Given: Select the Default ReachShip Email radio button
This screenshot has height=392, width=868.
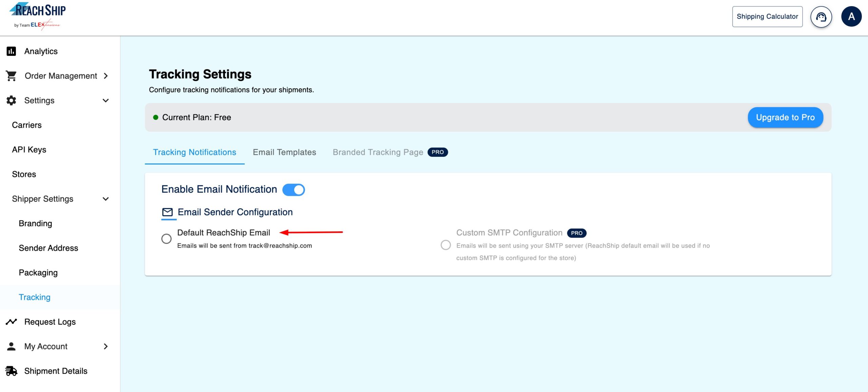Looking at the screenshot, I should coord(166,239).
